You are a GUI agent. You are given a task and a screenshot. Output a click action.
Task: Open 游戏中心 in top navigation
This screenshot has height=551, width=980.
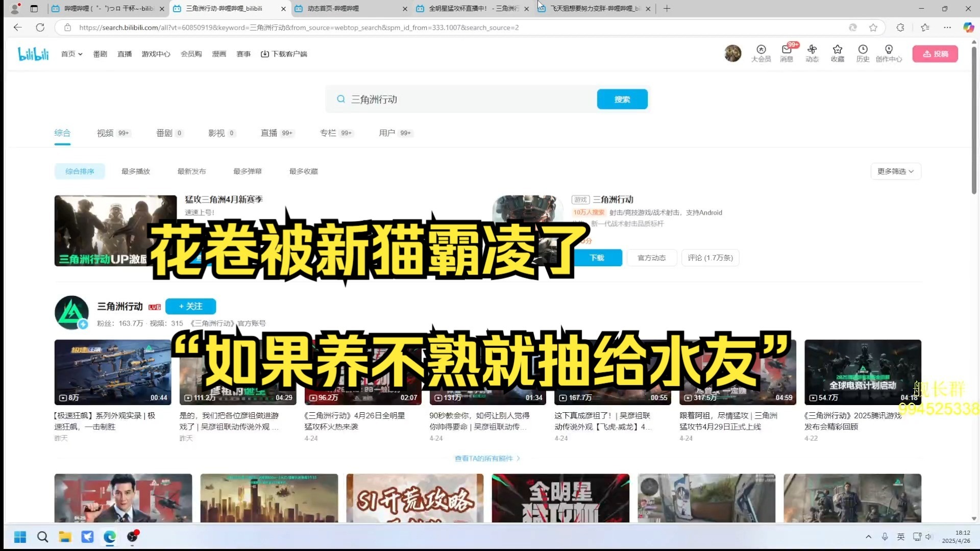(x=156, y=54)
